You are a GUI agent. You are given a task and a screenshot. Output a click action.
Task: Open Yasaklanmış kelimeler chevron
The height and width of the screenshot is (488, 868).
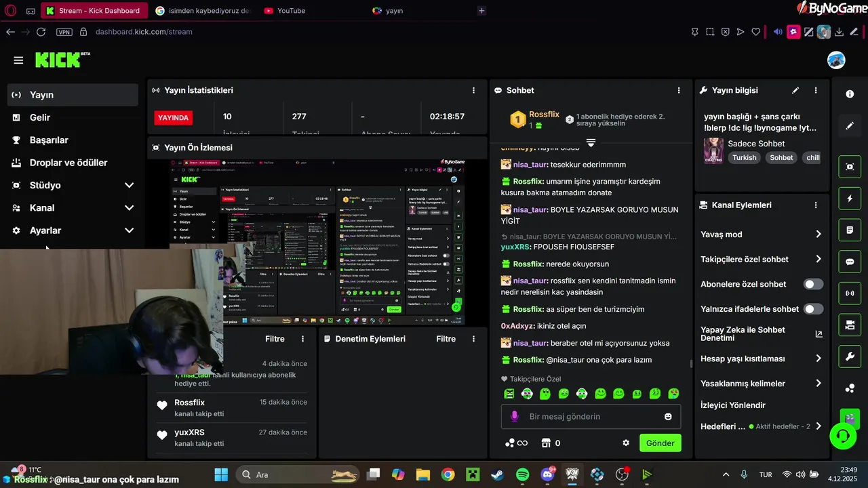coord(818,384)
